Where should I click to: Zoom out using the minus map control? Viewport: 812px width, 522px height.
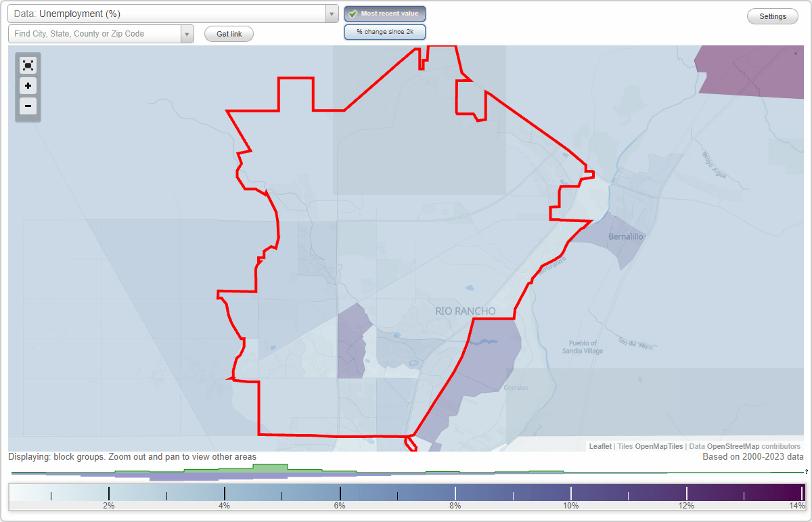(x=28, y=106)
